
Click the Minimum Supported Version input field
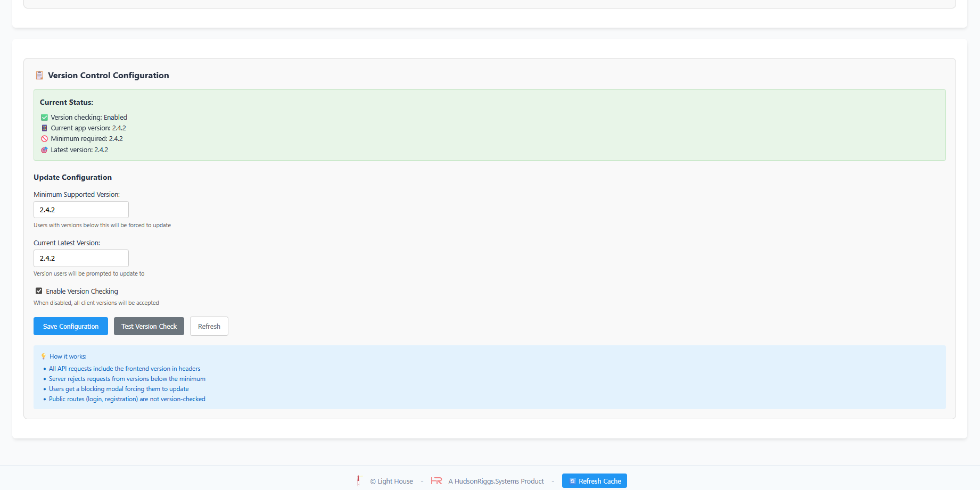80,210
